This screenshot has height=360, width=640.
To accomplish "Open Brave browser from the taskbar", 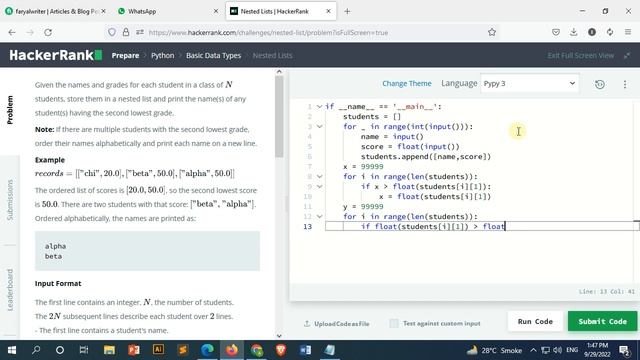I will coord(281,350).
